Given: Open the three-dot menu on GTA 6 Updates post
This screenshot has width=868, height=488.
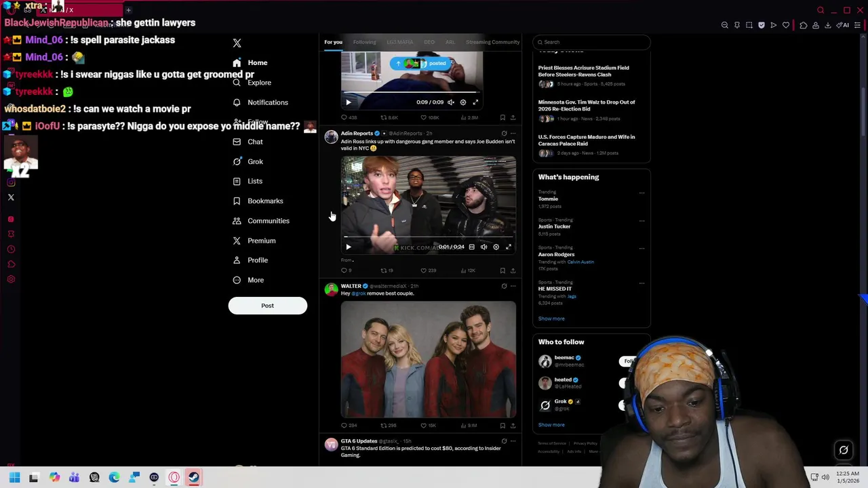Looking at the screenshot, I should pos(513,441).
